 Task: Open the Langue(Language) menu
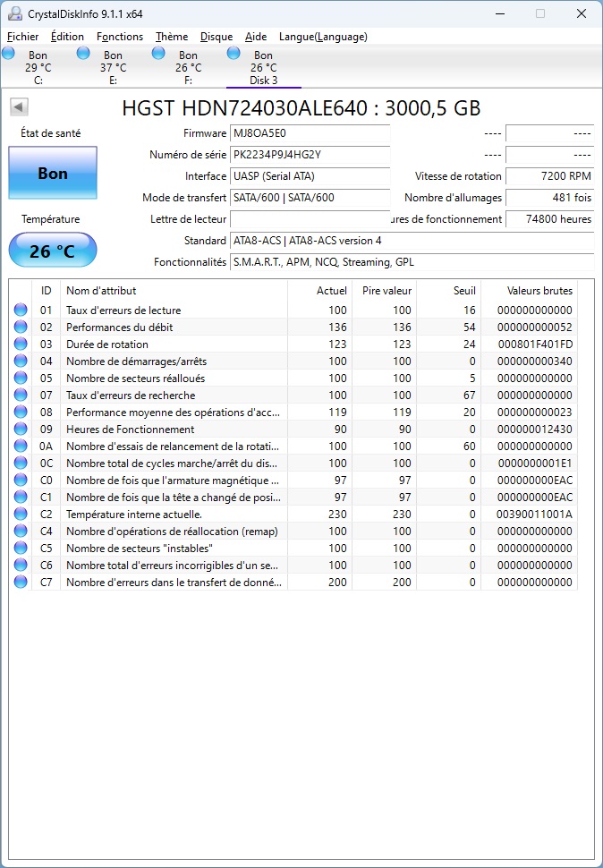323,37
